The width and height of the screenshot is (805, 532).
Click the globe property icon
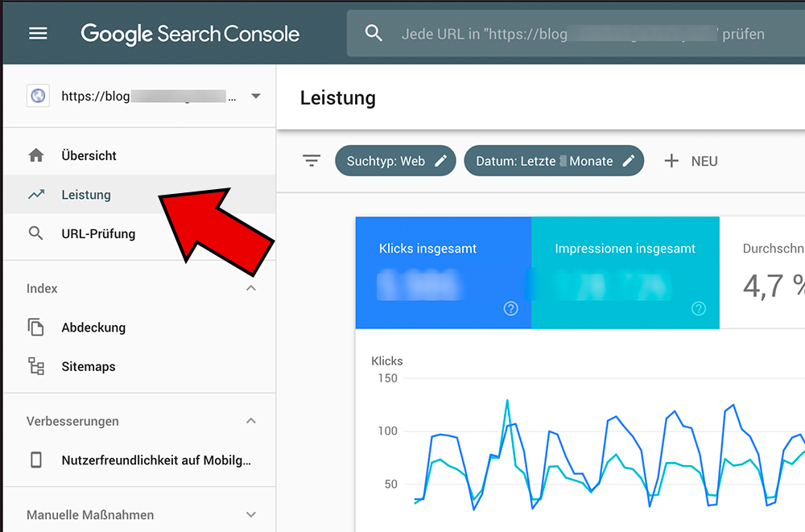pyautogui.click(x=38, y=96)
